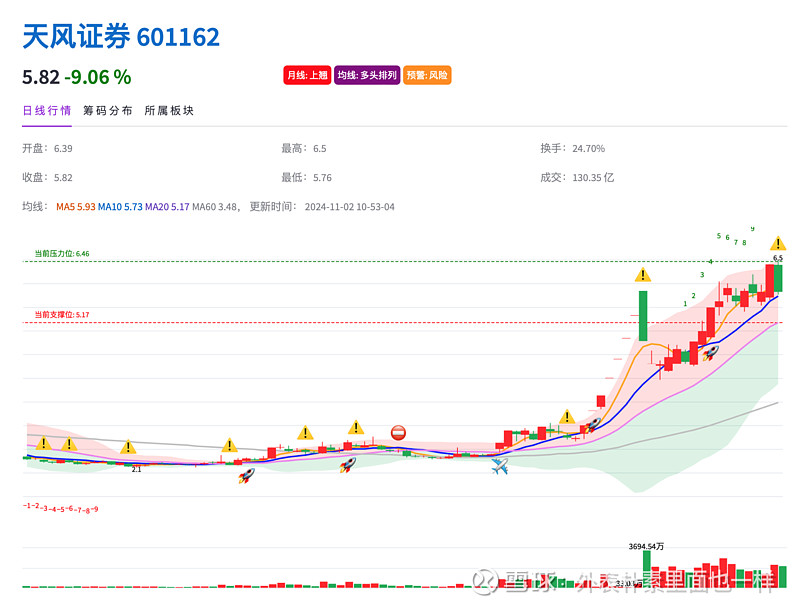Click the 最高 6.5 value

point(320,148)
